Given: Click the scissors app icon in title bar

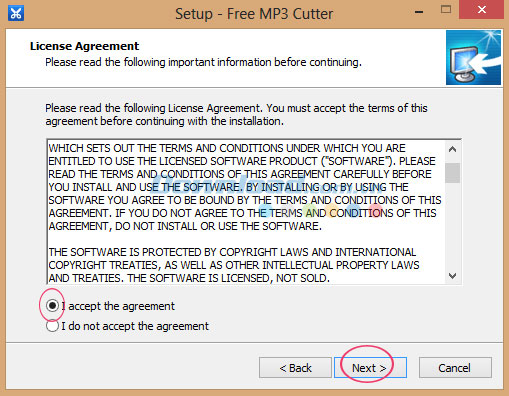Looking at the screenshot, I should [x=16, y=14].
